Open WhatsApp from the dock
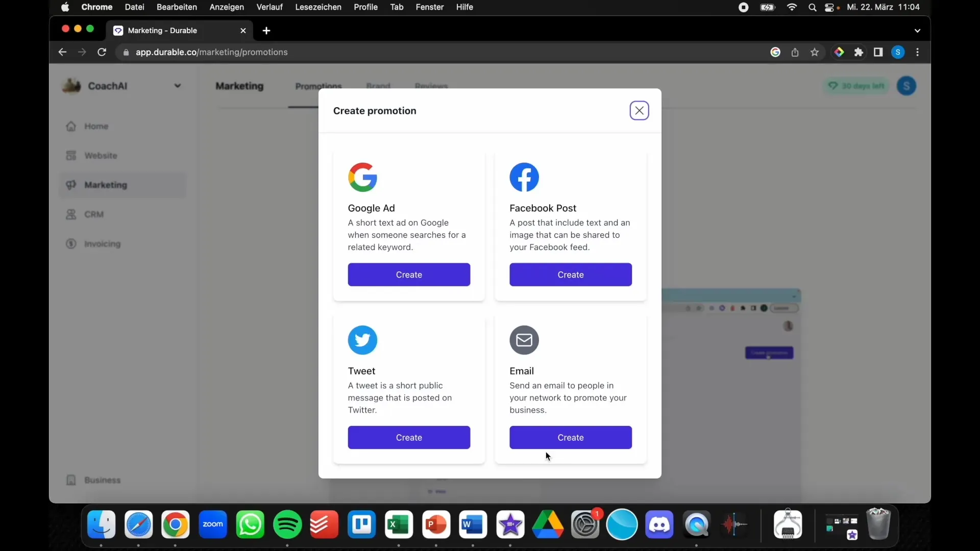Screen dimensions: 980x551 (250, 524)
